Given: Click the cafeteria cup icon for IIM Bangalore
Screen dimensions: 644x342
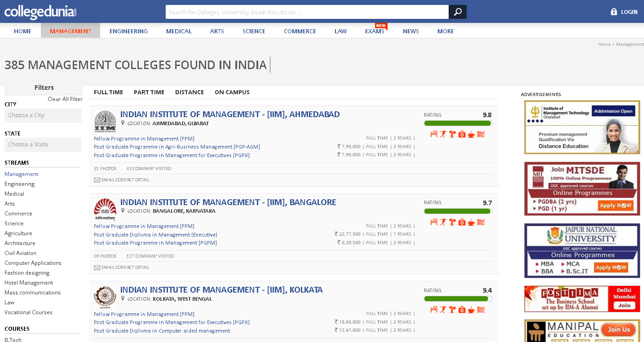Looking at the screenshot, I should click(471, 222).
